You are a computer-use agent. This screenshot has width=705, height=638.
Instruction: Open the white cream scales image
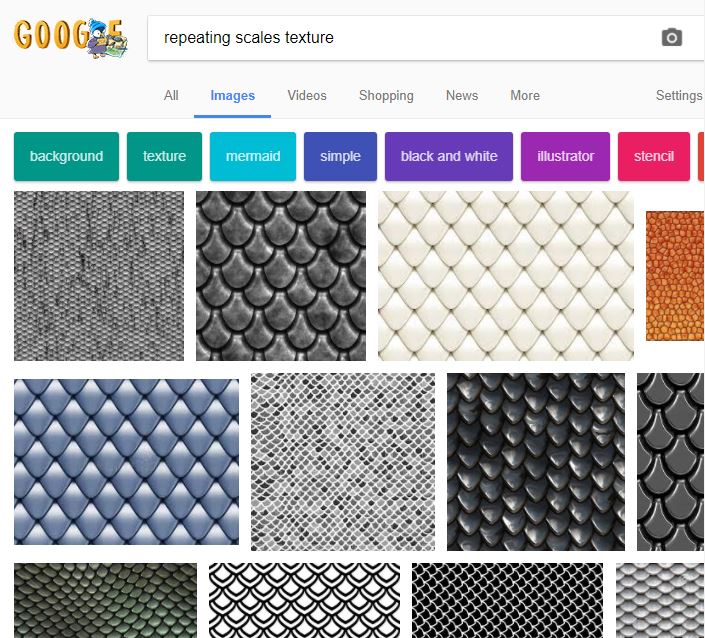click(x=505, y=275)
